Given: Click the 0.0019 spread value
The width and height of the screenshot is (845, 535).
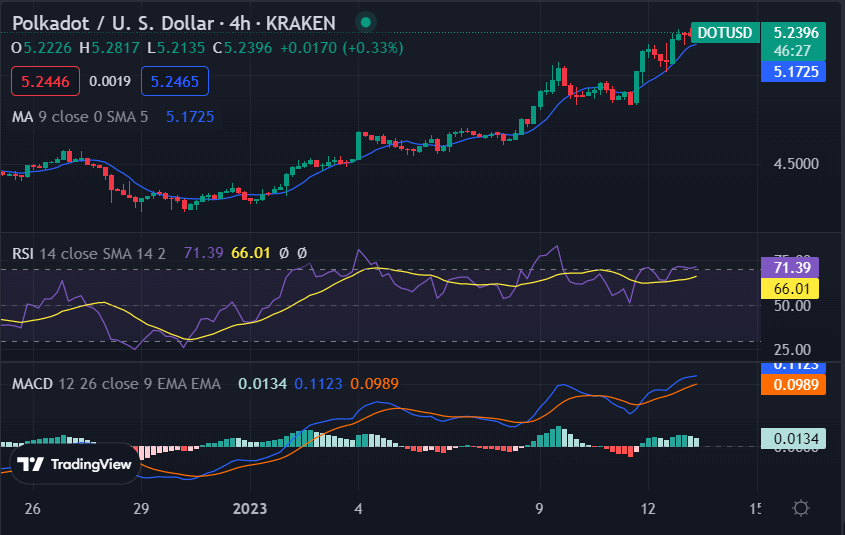Looking at the screenshot, I should [x=110, y=81].
